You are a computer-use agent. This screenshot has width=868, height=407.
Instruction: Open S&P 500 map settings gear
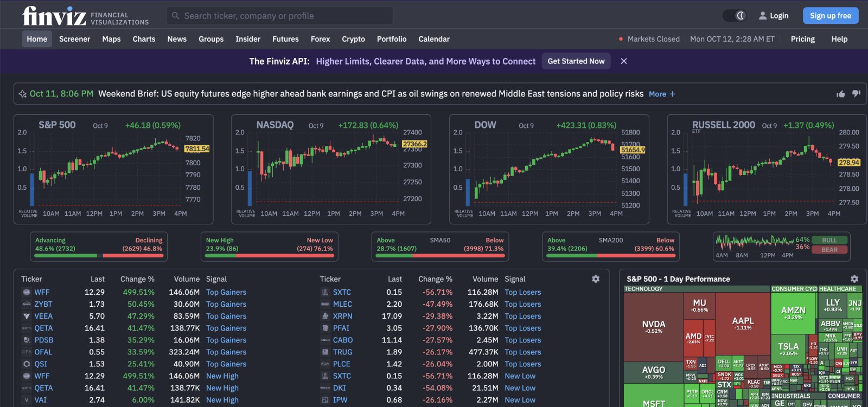pos(854,279)
